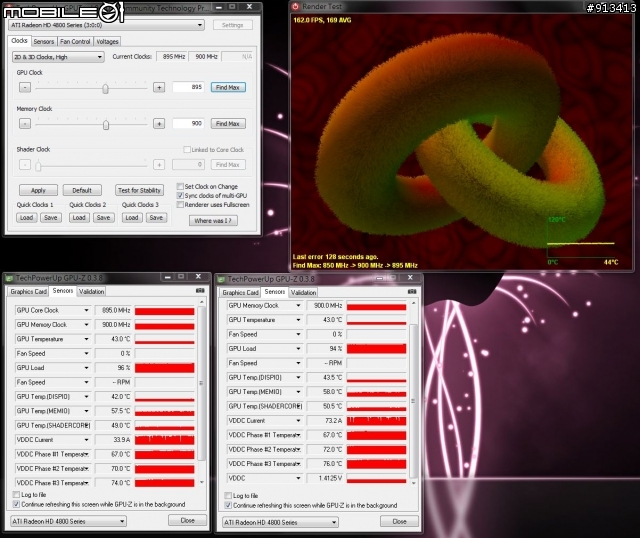This screenshot has width=640, height=538.
Task: Click Quick Clocks 1 Load button
Action: click(x=27, y=218)
